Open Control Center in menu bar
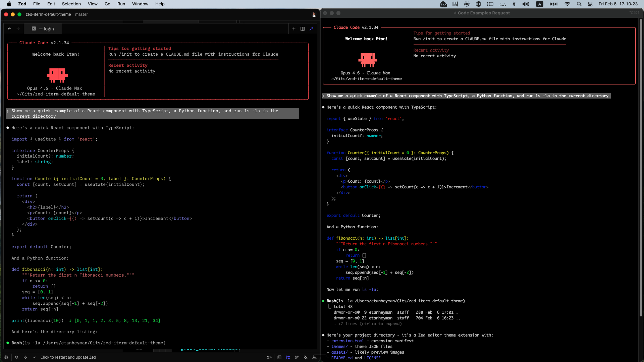The width and height of the screenshot is (644, 362). coord(590,4)
